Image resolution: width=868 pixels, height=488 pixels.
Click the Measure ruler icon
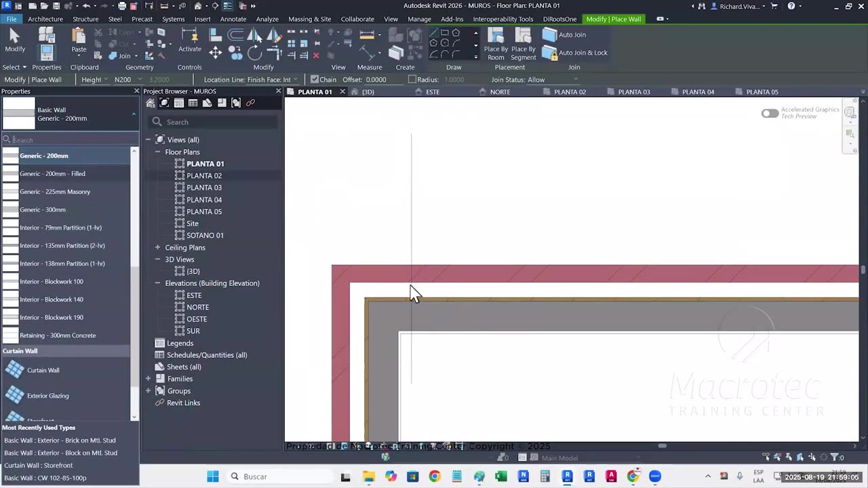coord(367,35)
